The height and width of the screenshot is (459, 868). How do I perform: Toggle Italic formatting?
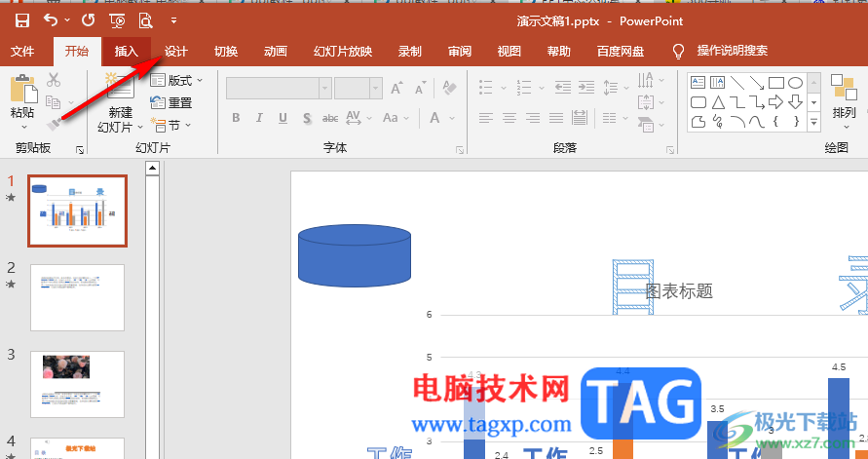pyautogui.click(x=259, y=117)
